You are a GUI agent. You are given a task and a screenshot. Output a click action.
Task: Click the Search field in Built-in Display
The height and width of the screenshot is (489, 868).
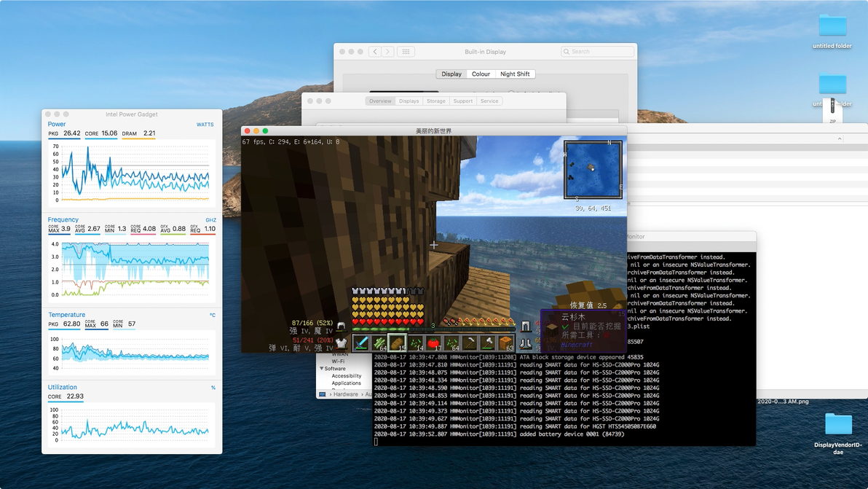597,52
